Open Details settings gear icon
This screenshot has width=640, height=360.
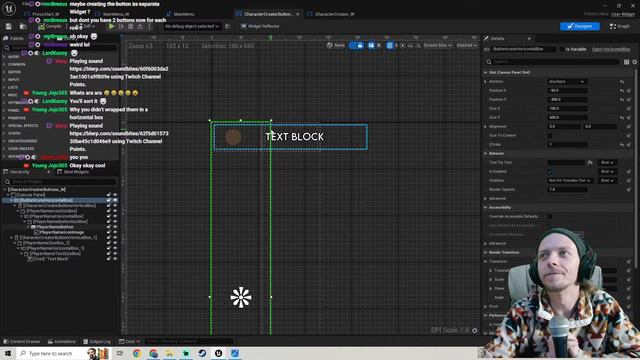(x=635, y=62)
